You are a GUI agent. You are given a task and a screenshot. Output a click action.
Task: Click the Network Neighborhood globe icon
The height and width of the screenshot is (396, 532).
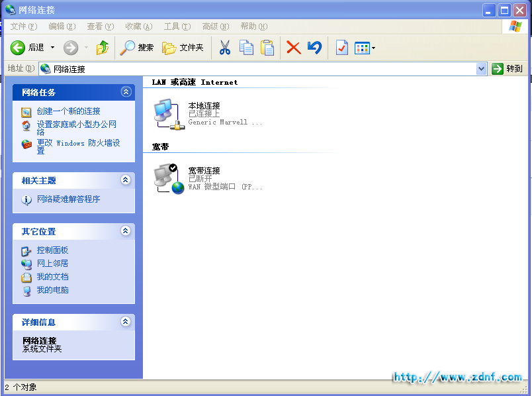(x=26, y=264)
